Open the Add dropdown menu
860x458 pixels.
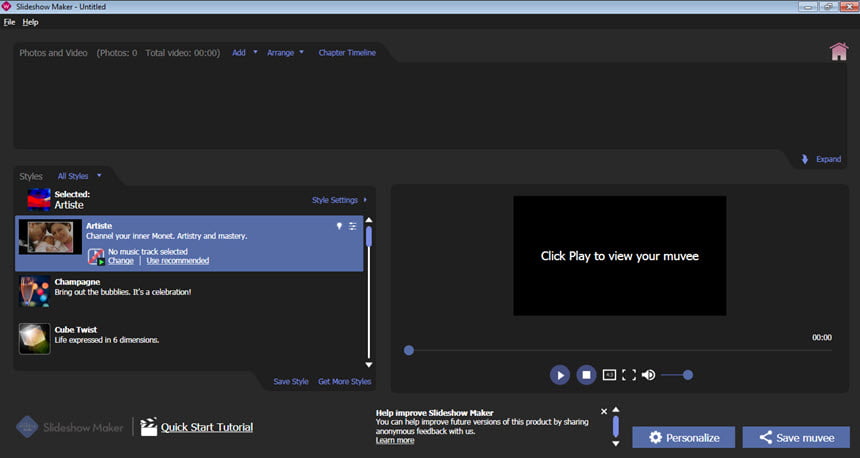point(244,53)
